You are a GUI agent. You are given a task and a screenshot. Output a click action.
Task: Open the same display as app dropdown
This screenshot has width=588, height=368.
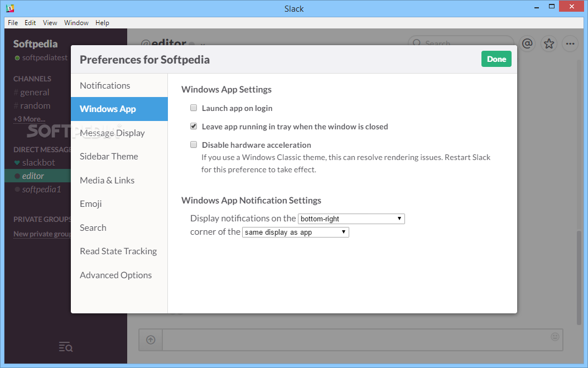[x=296, y=233]
